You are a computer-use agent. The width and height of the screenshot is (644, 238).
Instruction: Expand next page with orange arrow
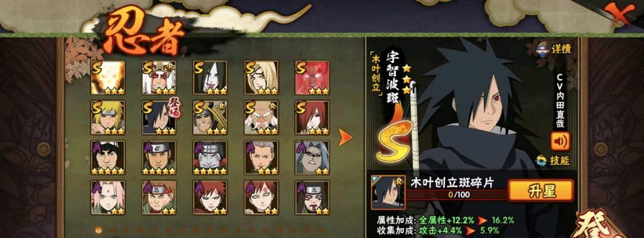(x=345, y=137)
